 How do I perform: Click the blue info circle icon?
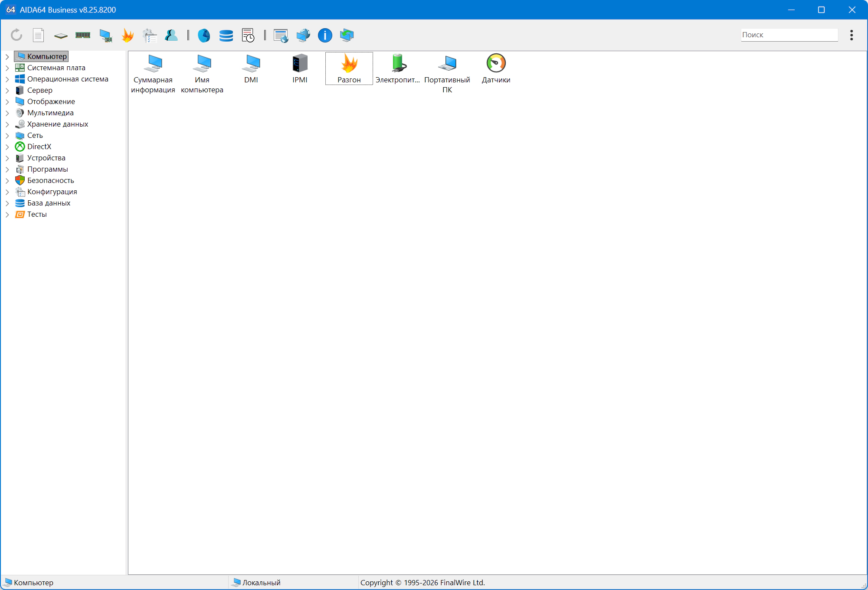tap(325, 35)
